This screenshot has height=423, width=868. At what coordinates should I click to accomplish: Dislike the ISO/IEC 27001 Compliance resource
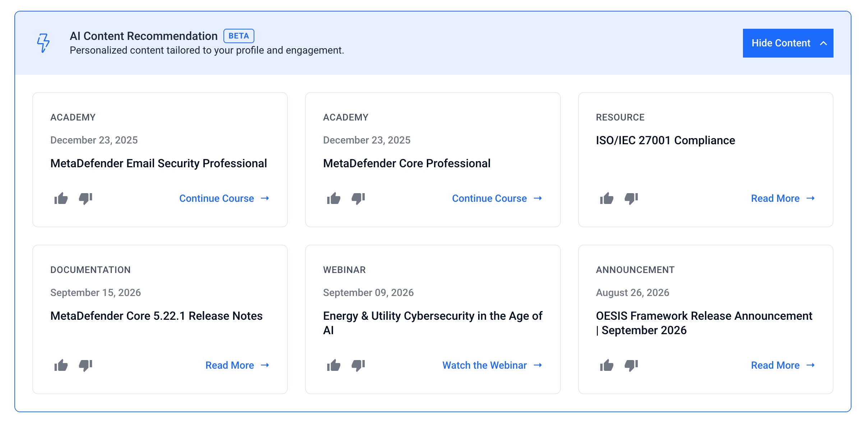coord(631,199)
